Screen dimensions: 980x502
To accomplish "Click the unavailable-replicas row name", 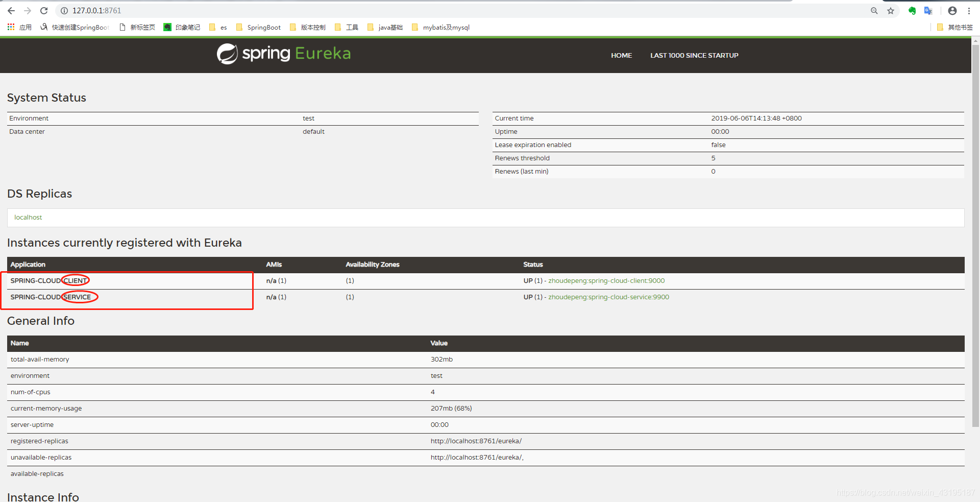I will [x=41, y=457].
